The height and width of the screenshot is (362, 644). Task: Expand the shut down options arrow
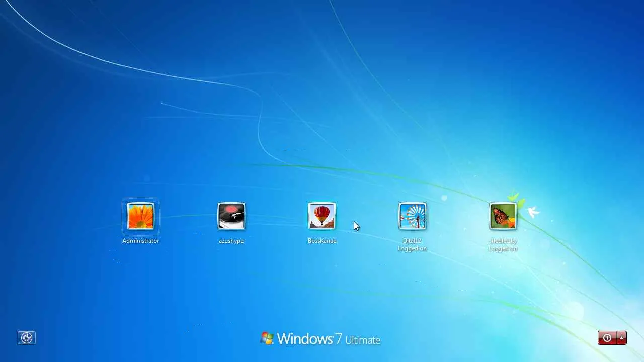point(622,338)
